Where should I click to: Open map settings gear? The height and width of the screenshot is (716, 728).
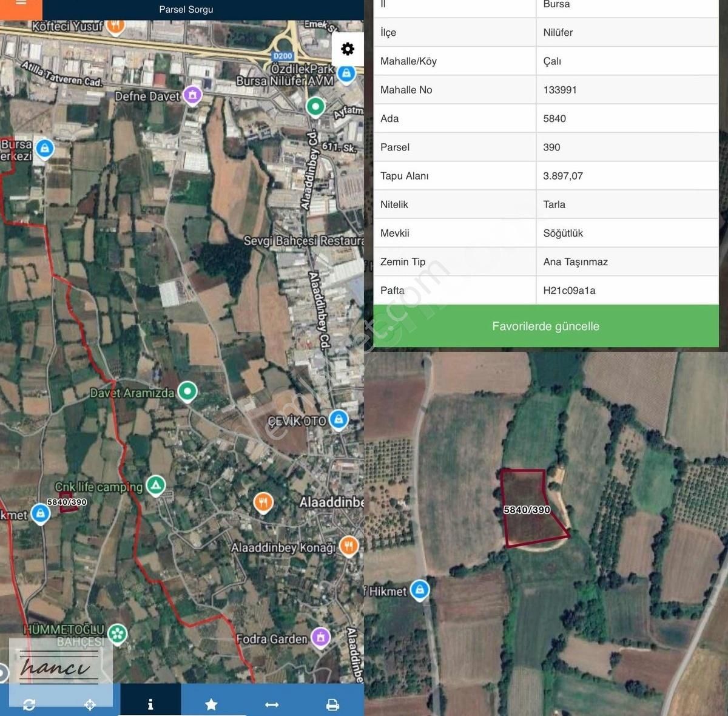(348, 49)
